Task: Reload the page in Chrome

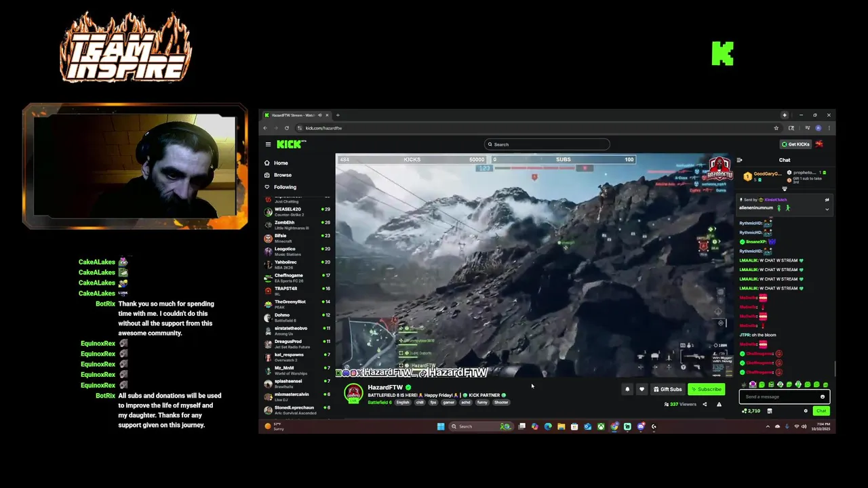Action: [287, 128]
